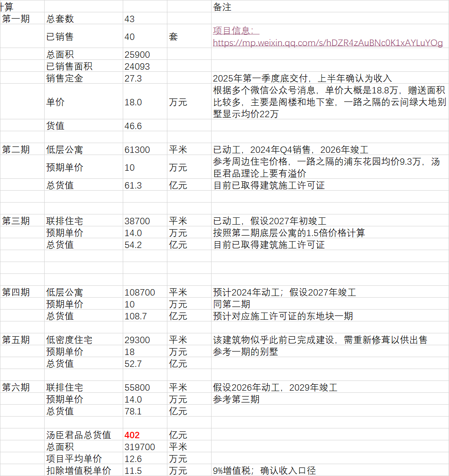Select the 预计2024年动工 note cell

[330, 292]
